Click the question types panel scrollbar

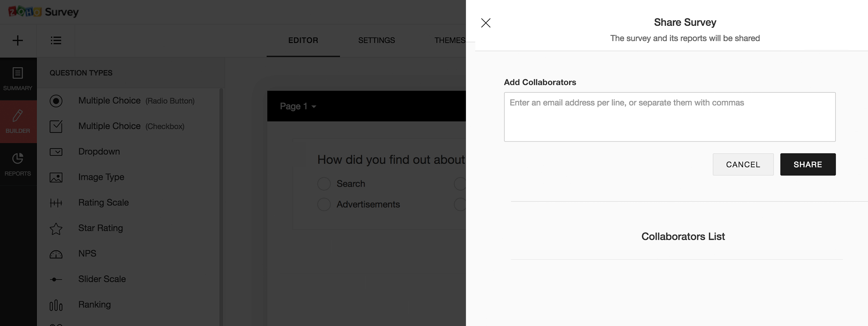tap(221, 207)
